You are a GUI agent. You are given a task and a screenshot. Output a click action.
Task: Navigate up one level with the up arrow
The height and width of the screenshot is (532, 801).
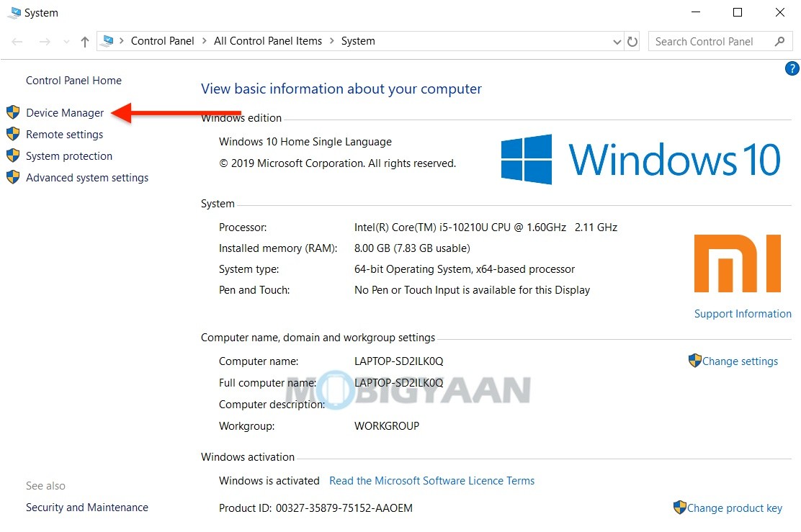point(84,41)
